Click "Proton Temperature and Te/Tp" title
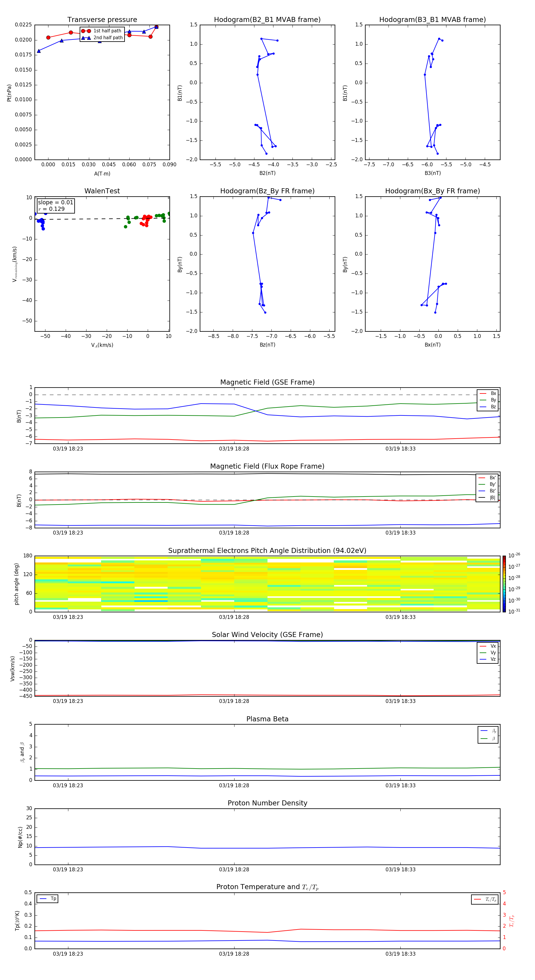The height and width of the screenshot is (980, 535). pos(267,887)
